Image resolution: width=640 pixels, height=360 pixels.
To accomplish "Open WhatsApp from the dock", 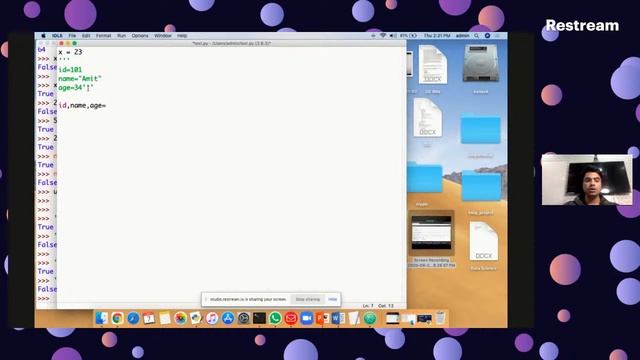I will (275, 318).
